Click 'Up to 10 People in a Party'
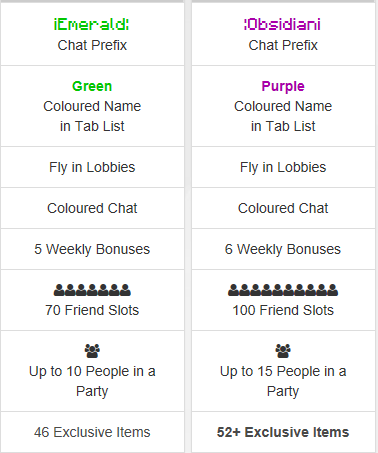 [x=92, y=381]
